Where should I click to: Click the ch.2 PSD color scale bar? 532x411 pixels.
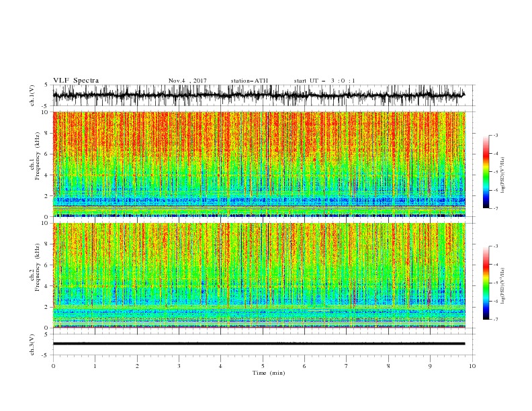tap(486, 283)
